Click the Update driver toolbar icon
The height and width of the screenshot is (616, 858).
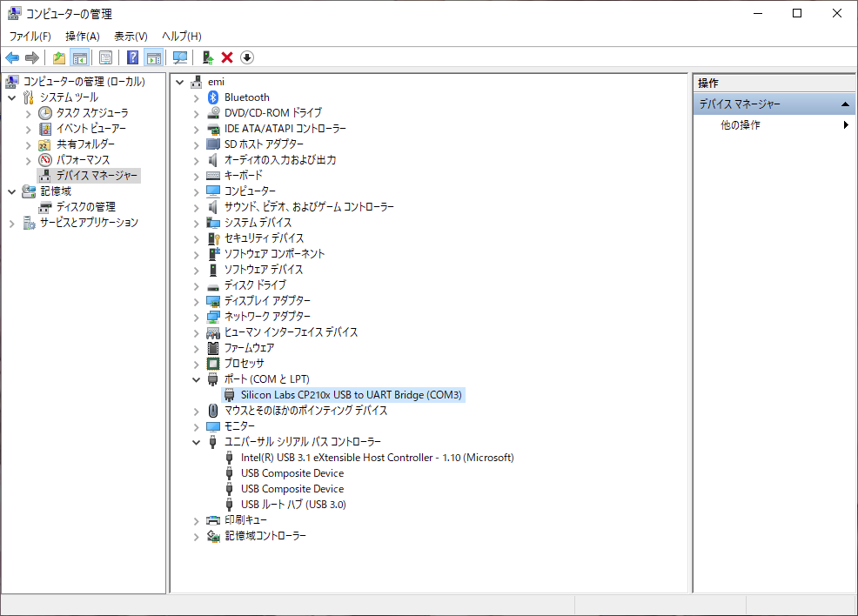pyautogui.click(x=207, y=57)
